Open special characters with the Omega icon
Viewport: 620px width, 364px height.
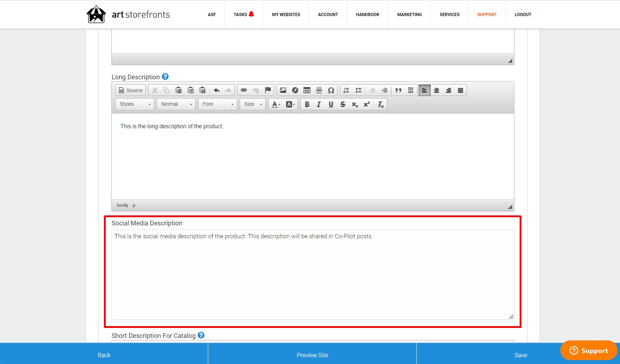331,90
